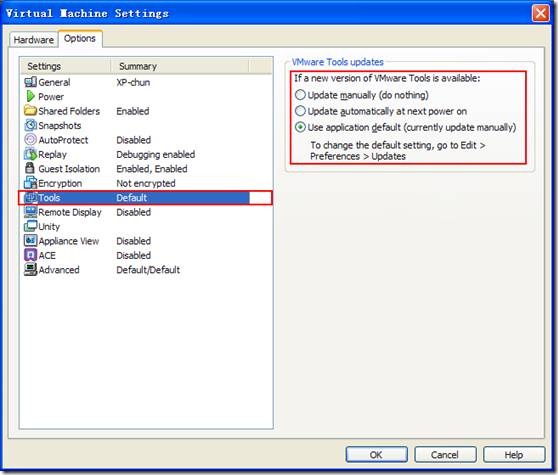558x475 pixels.
Task: Click the Not encrypted summary value
Action: coord(146,184)
